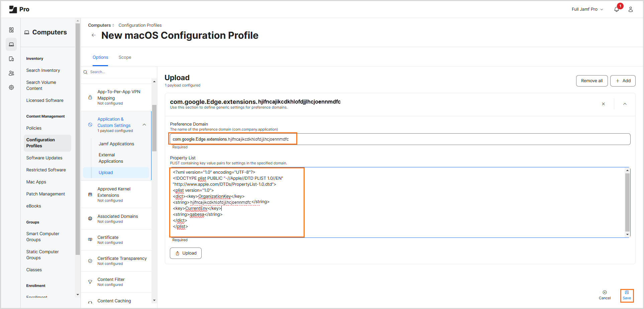
Task: Open the Full Jamf Pro dropdown
Action: pos(587,9)
